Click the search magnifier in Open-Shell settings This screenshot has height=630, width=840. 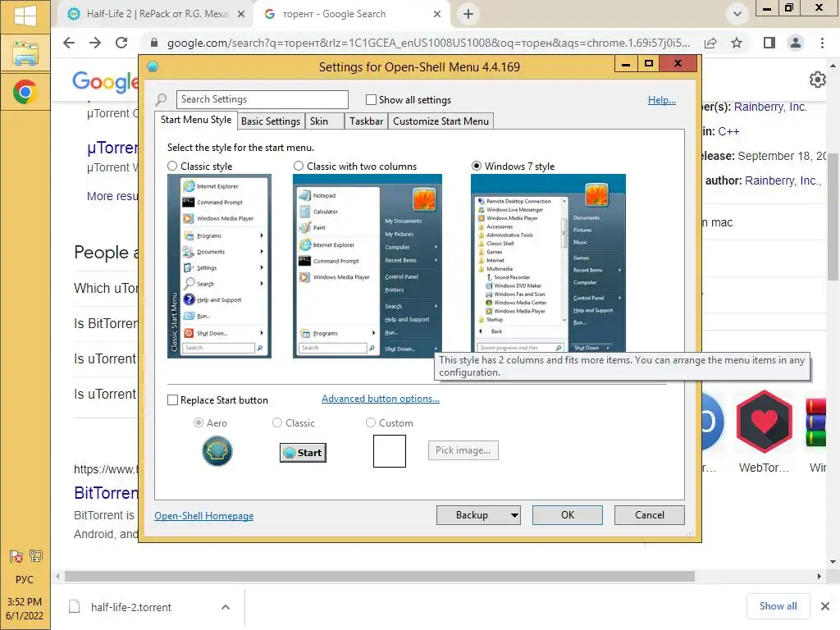tap(161, 99)
